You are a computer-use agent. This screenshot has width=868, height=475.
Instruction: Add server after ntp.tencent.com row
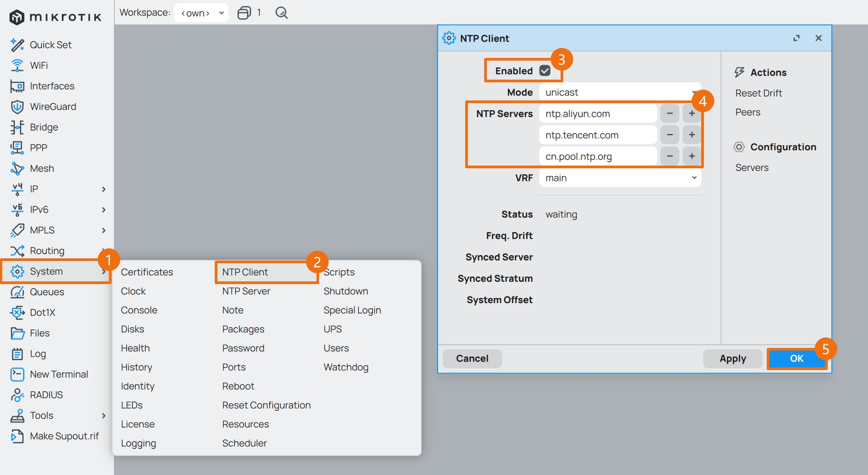692,135
